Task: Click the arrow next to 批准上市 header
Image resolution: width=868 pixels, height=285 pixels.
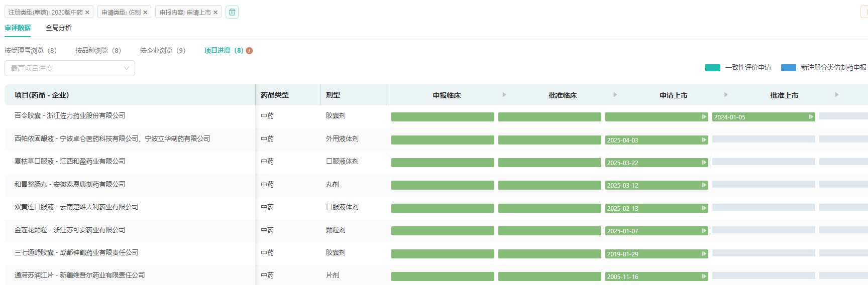Action: tap(836, 95)
